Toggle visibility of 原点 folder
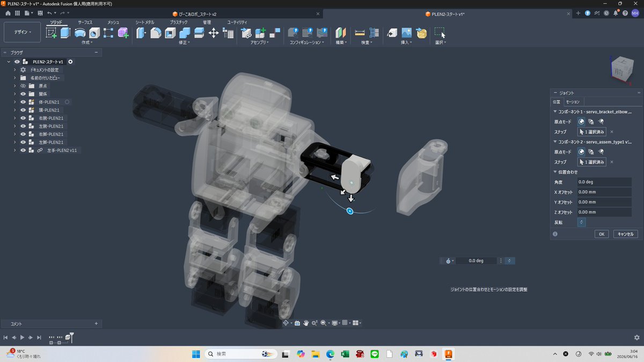Screen dimensions: 644x362 [23, 86]
